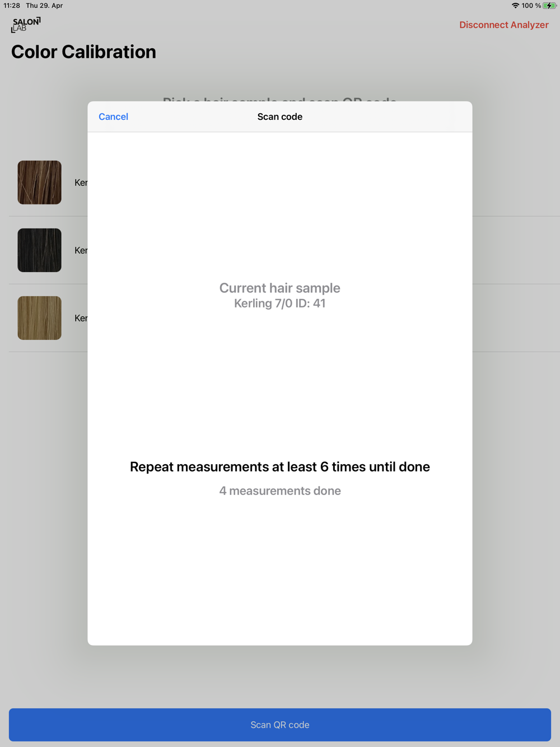Click the 11:28 clock in status bar

[x=12, y=6]
